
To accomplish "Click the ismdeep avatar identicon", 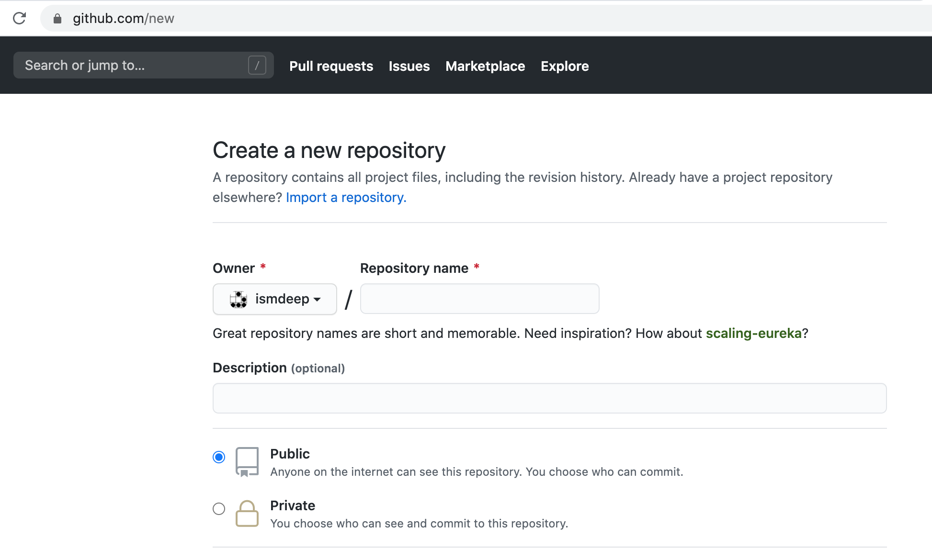I will click(238, 299).
